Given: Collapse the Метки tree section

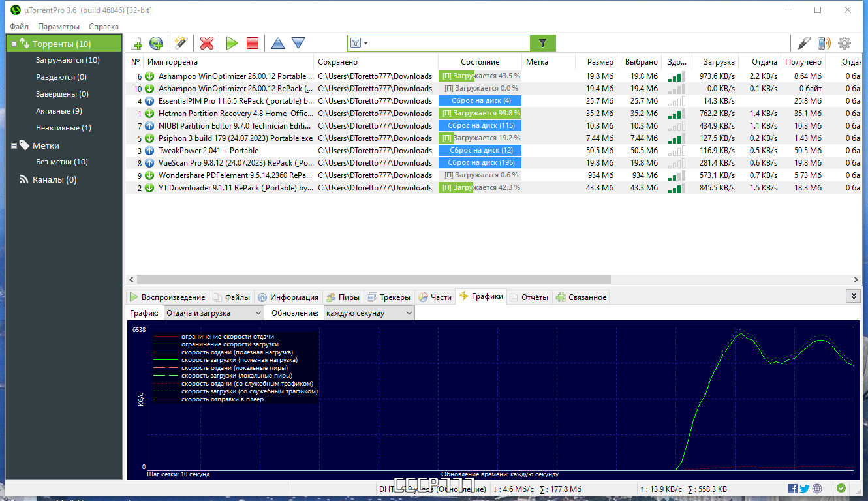Looking at the screenshot, I should click(x=14, y=145).
